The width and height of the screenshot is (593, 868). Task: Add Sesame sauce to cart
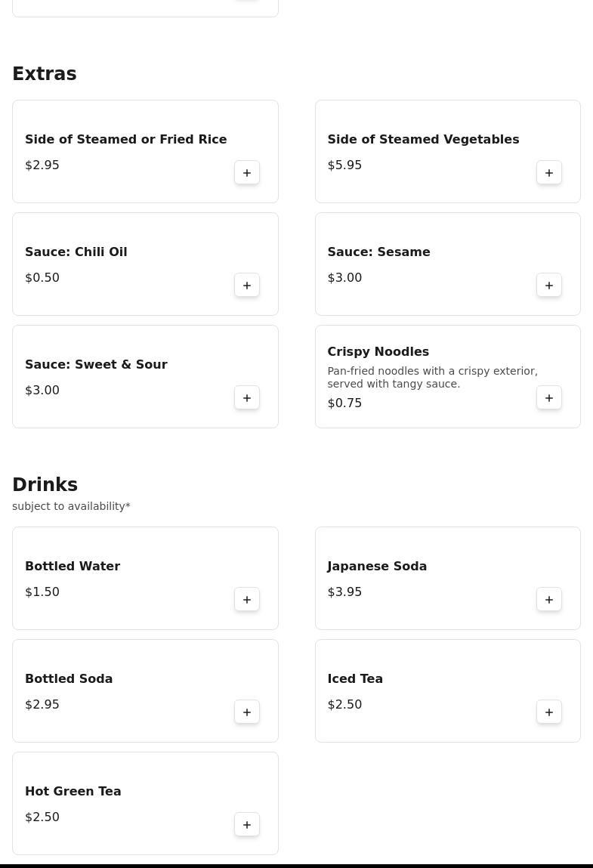pyautogui.click(x=549, y=286)
